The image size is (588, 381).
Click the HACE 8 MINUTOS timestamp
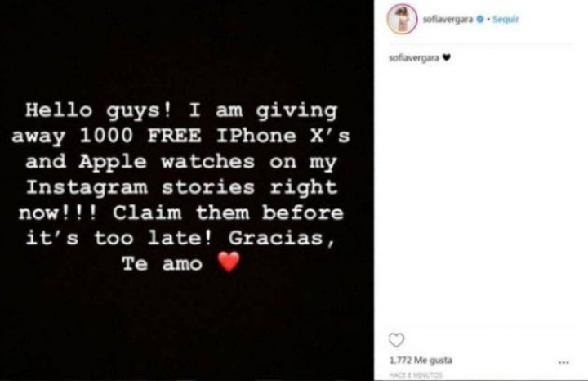416,374
